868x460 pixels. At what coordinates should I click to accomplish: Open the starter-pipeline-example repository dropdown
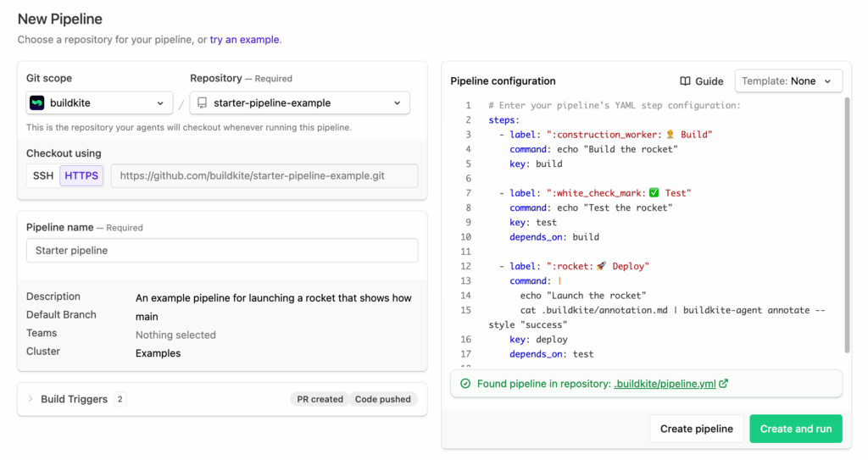299,103
